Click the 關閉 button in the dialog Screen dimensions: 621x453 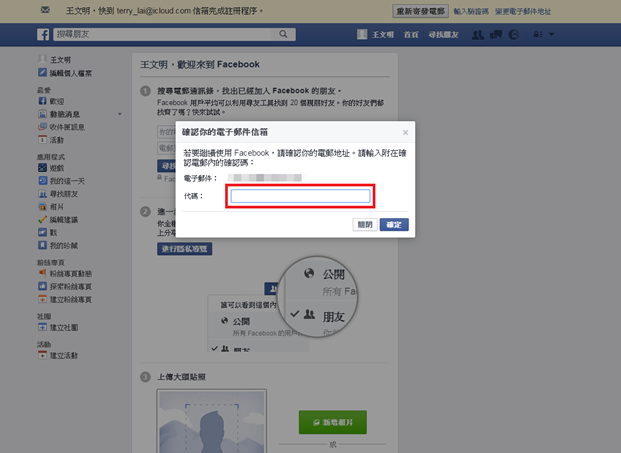tap(365, 225)
